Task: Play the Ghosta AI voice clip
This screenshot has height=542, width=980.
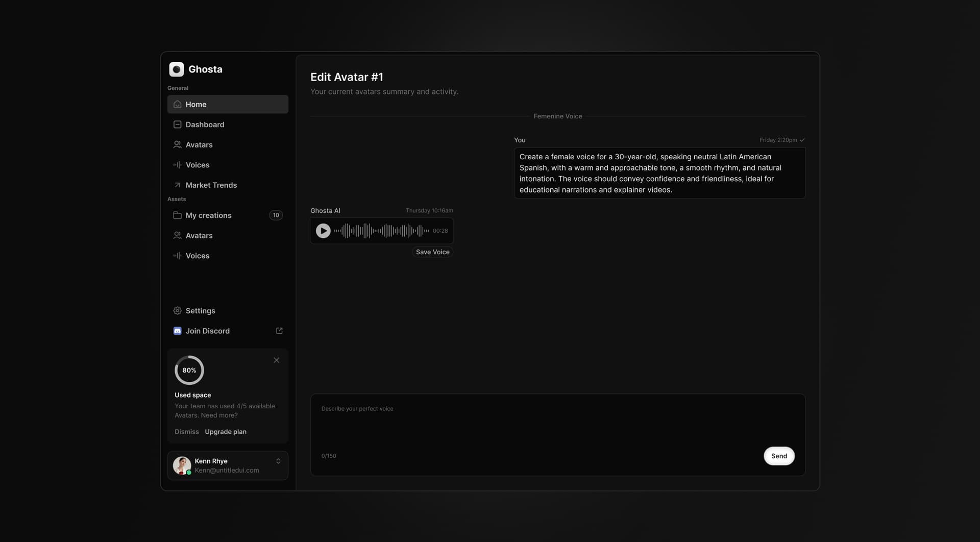Action: [323, 231]
